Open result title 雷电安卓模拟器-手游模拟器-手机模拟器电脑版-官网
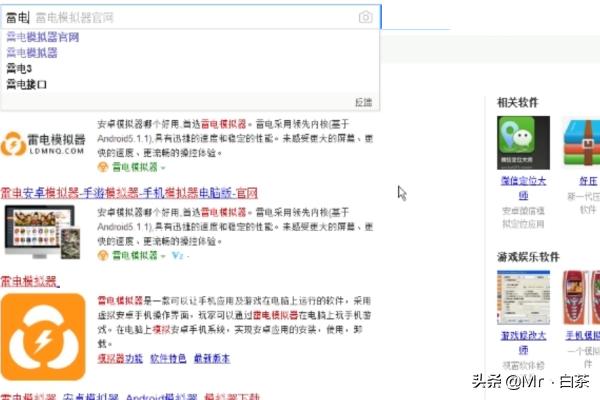The image size is (600, 400). (x=129, y=193)
